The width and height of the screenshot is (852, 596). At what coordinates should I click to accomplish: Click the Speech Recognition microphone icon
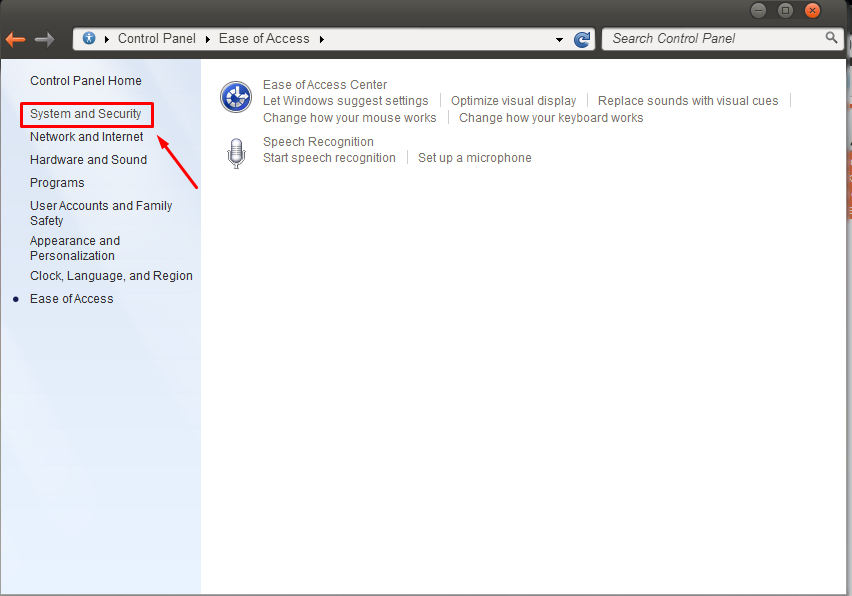click(236, 152)
